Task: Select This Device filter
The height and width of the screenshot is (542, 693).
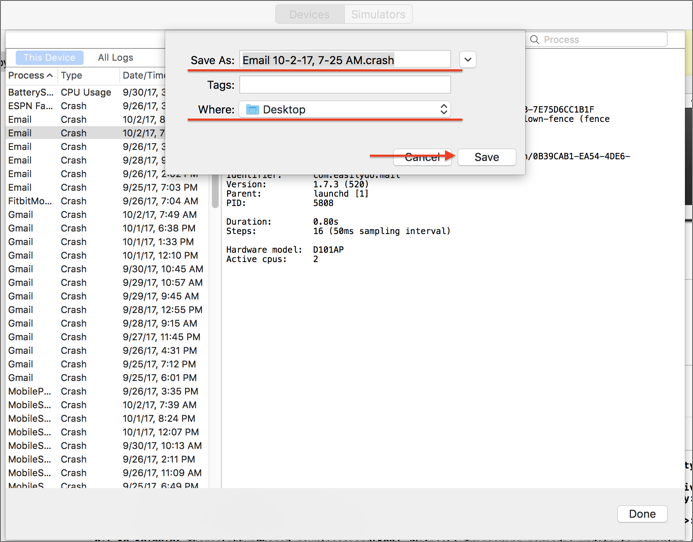Action: coord(50,57)
